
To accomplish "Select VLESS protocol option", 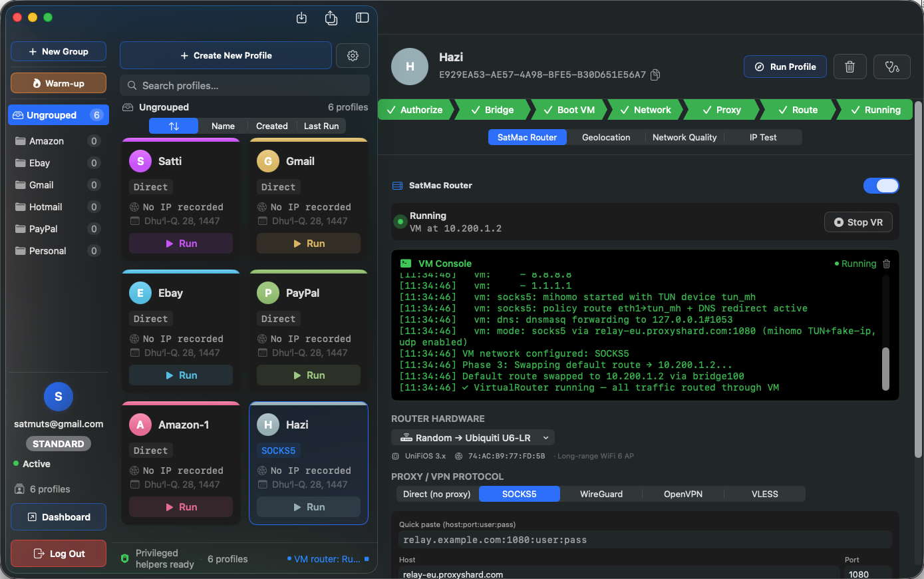I will [x=765, y=494].
